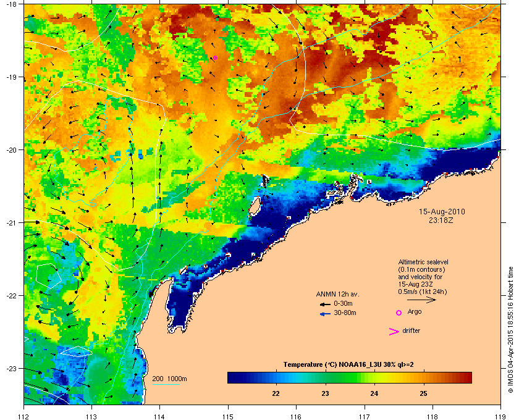Click the longitude axis label 117
This screenshot has height=420, width=519.
365,417
